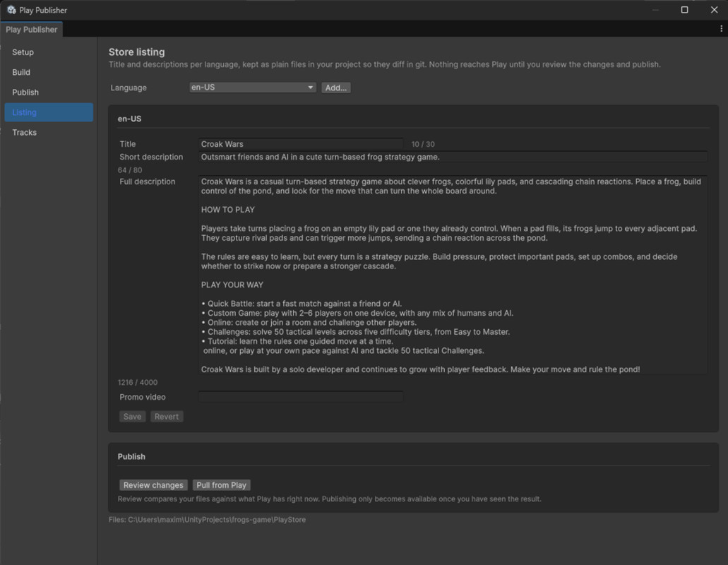Screen dimensions: 728x565
Task: Click the Files path text at bottom
Action: click(207, 520)
